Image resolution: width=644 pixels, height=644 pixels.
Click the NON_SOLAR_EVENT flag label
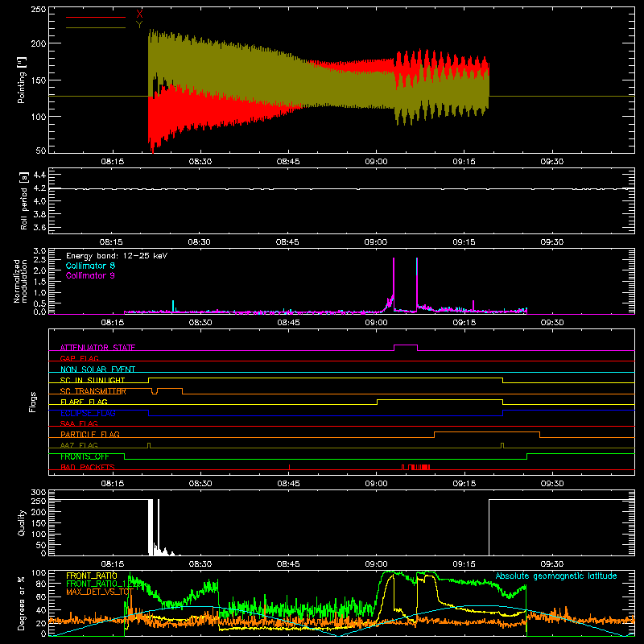point(97,369)
